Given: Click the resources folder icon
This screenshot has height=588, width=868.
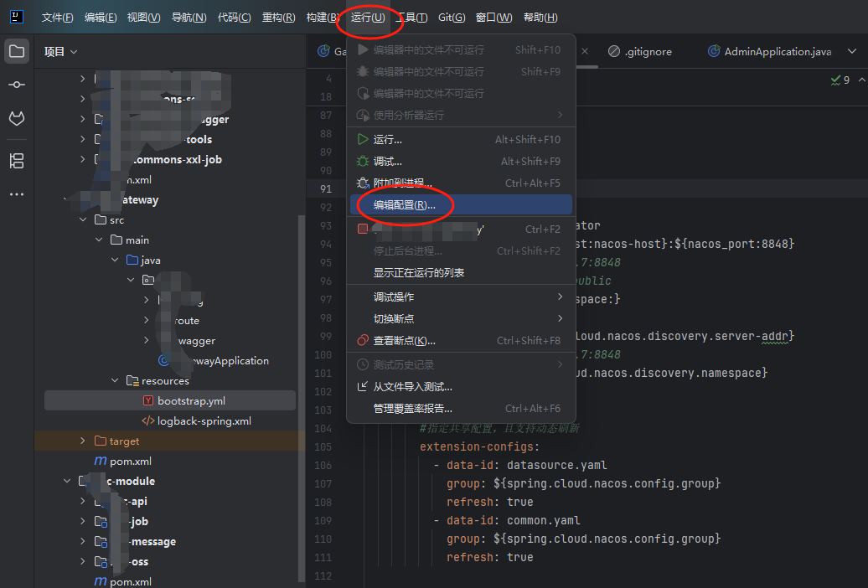Looking at the screenshot, I should 132,380.
